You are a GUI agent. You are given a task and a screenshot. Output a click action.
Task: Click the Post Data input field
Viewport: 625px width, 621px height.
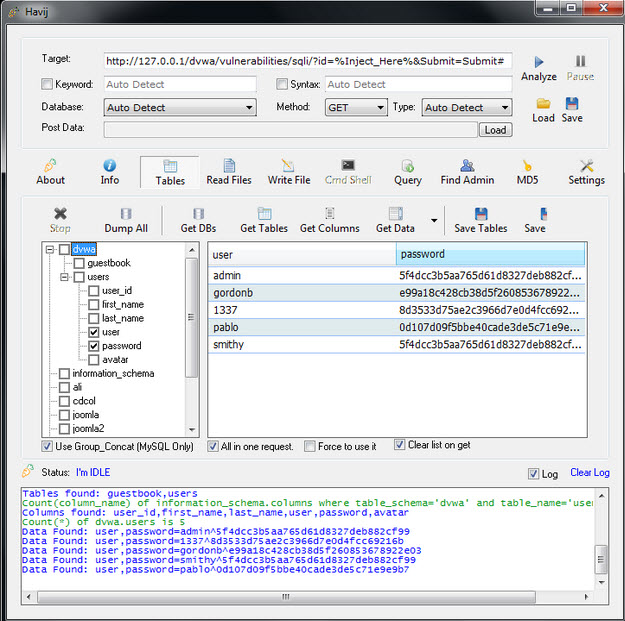pyautogui.click(x=291, y=130)
